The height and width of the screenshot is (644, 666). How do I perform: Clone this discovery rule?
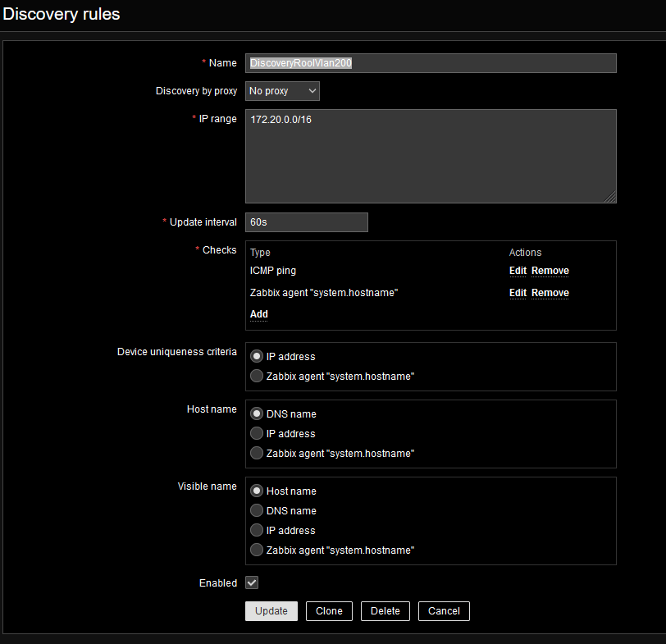coord(329,611)
